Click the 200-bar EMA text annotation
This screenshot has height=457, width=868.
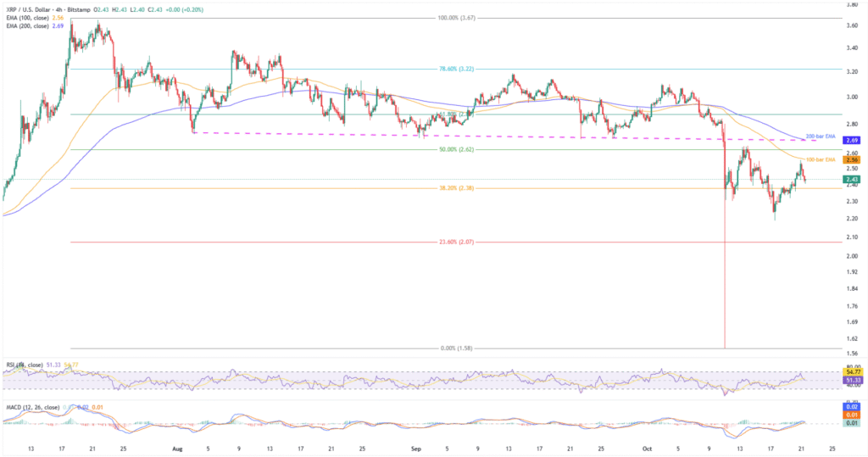coord(819,137)
